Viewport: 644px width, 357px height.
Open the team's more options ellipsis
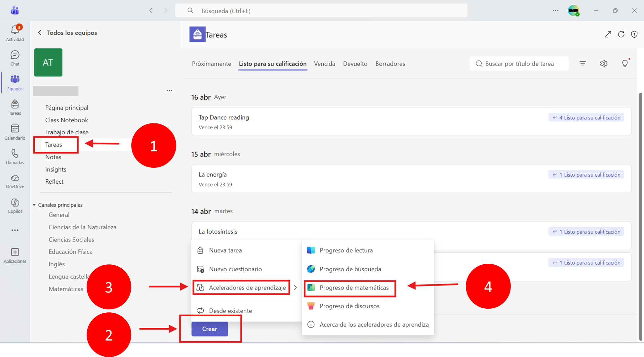tap(169, 91)
